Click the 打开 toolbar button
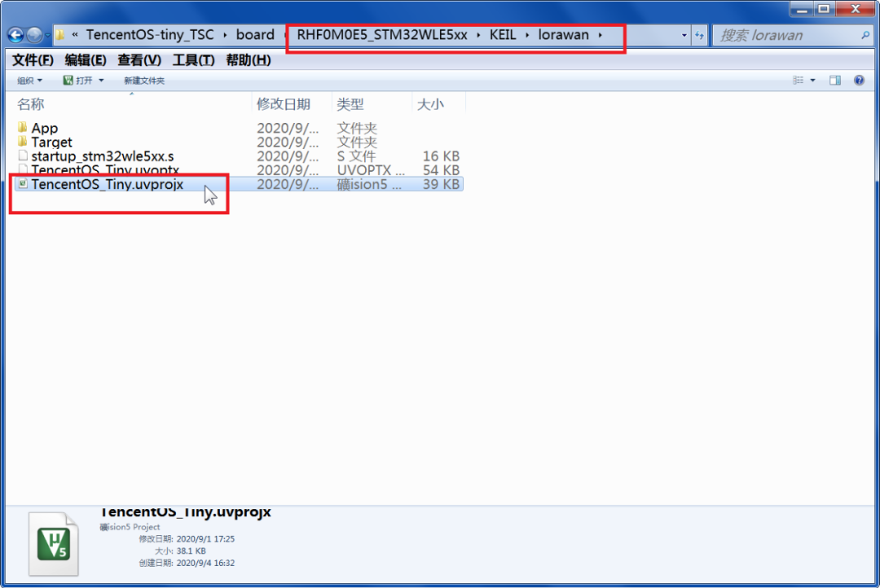 coord(78,81)
